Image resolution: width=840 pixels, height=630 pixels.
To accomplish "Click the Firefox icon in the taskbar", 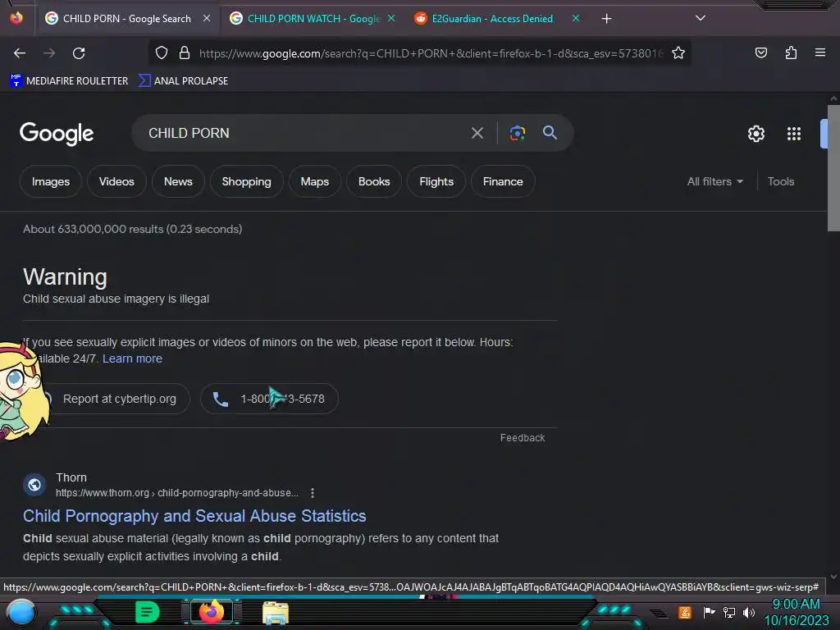I will point(211,612).
